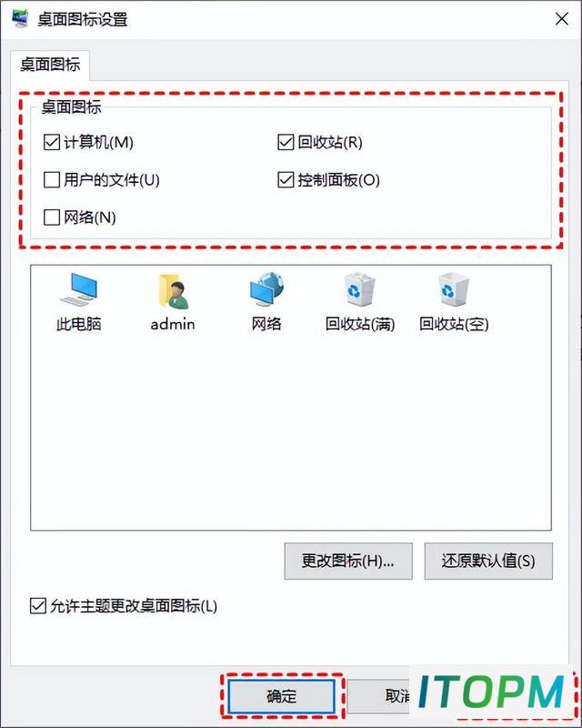Image resolution: width=582 pixels, height=728 pixels.
Task: Uncheck the 回收站(R) checkbox
Action: [286, 142]
